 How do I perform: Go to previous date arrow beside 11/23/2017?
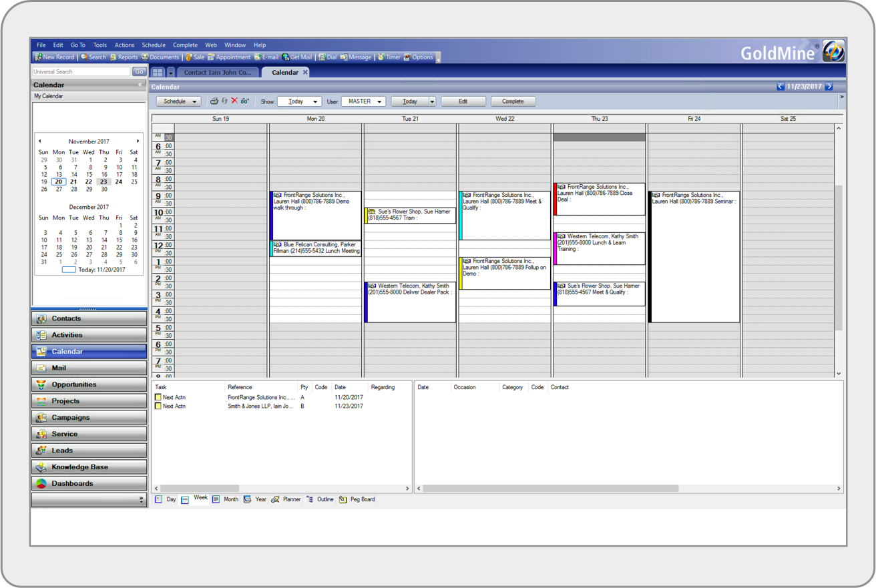tap(780, 87)
